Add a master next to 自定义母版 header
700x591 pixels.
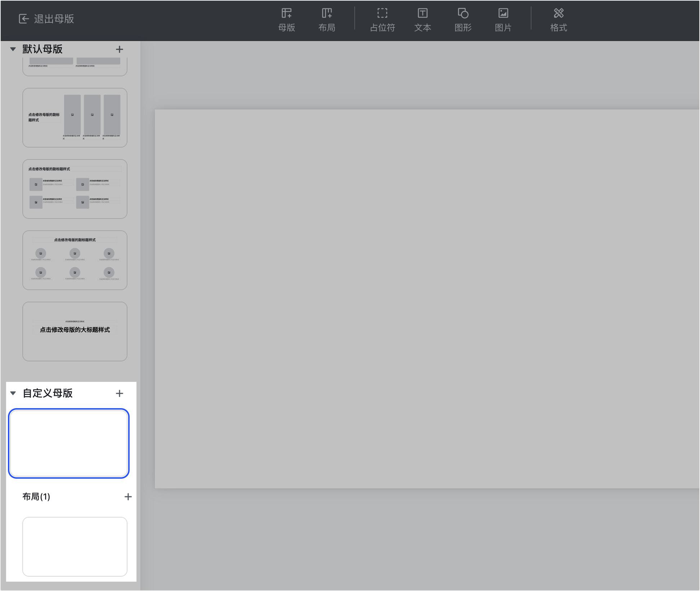coord(120,393)
